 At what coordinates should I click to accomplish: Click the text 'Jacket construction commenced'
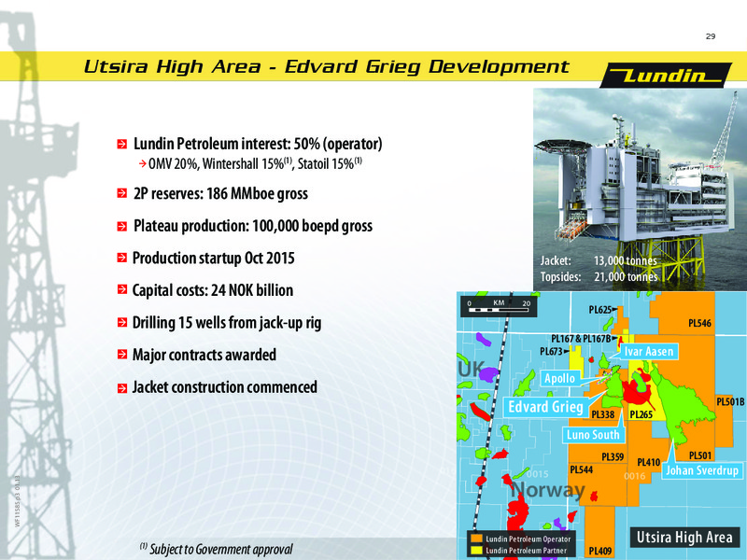[x=224, y=386]
